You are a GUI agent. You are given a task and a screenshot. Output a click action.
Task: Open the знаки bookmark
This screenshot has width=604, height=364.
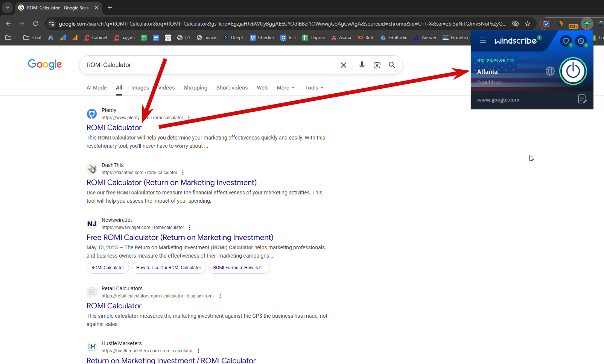[x=207, y=38]
